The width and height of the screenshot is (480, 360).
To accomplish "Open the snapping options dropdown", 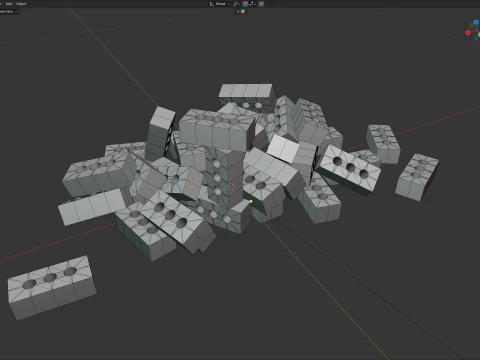I will click(252, 4).
